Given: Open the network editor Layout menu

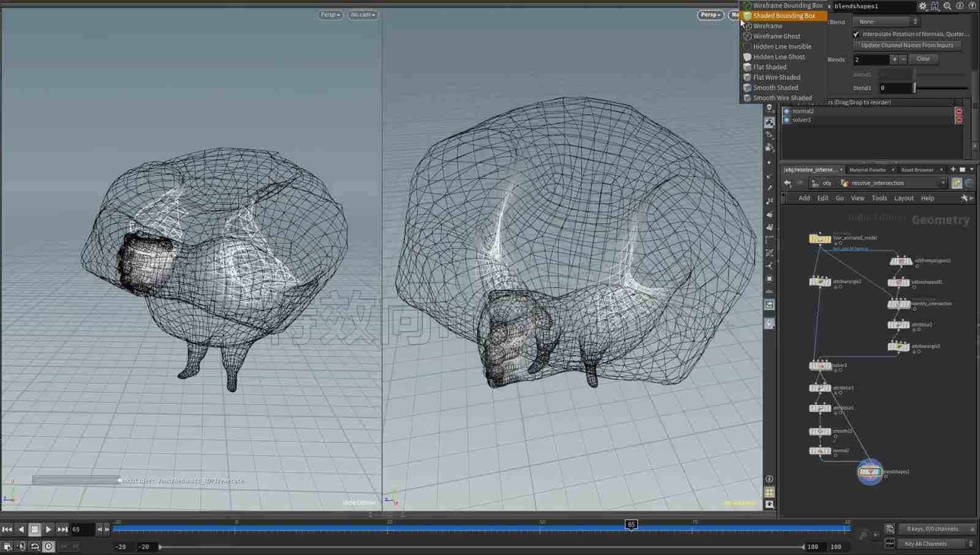Looking at the screenshot, I should click(x=903, y=198).
